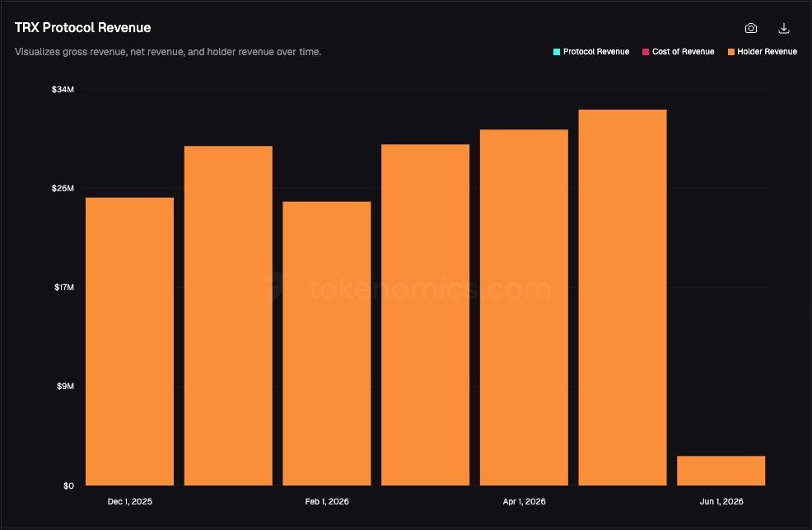Viewport: 812px width, 530px height.
Task: Select the Apr 1, 2026 revenue bar
Action: [524, 307]
